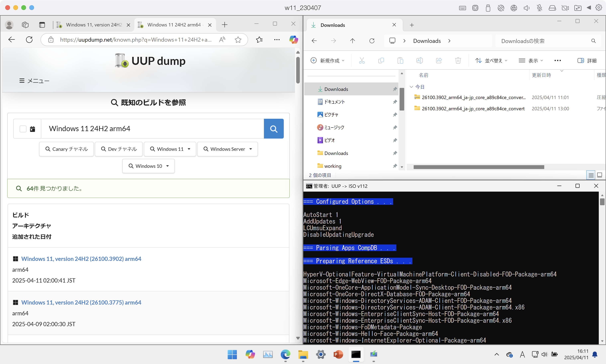Open Edge settings and more menu
This screenshot has height=364, width=606.
[277, 39]
